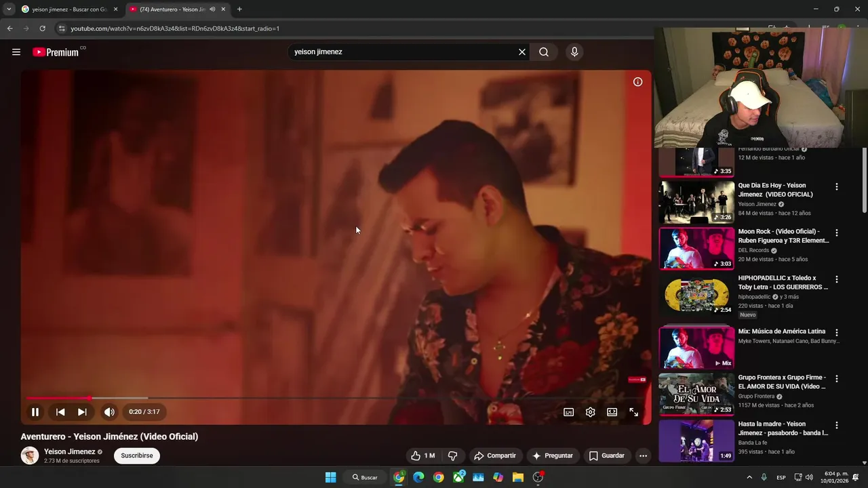Open the ESP language selector
This screenshot has height=488, width=868.
click(x=781, y=477)
